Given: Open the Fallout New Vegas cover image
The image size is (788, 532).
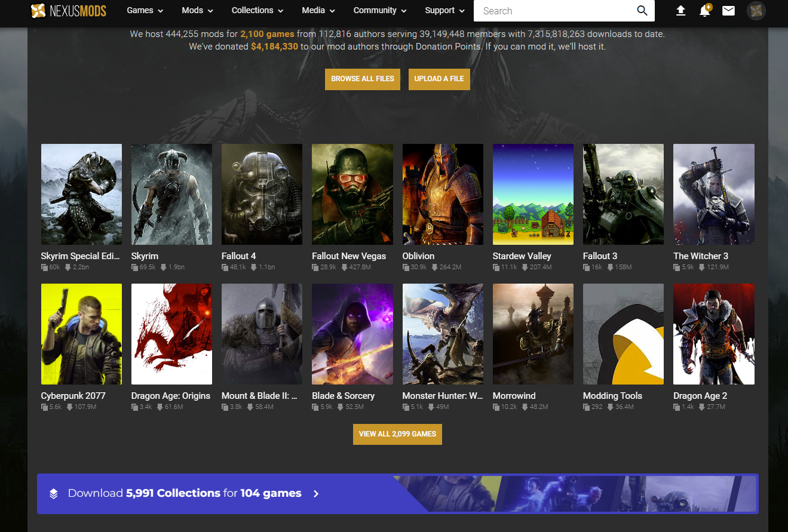Looking at the screenshot, I should point(352,194).
